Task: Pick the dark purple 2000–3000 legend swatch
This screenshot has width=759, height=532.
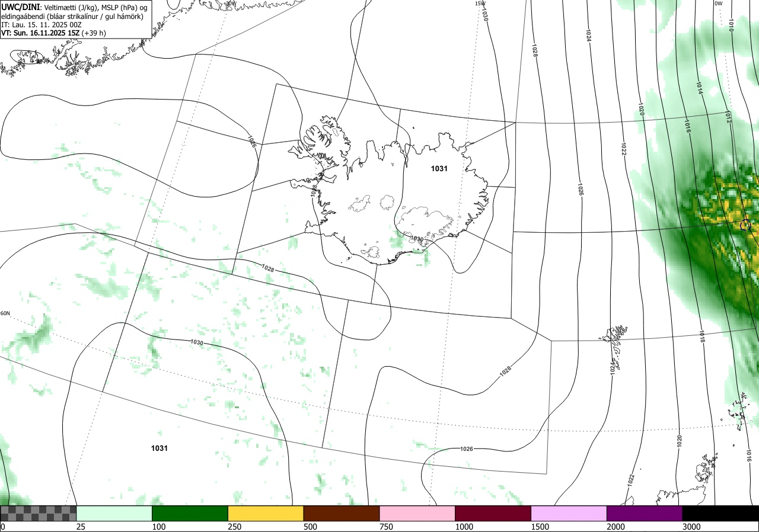Action: (645, 513)
